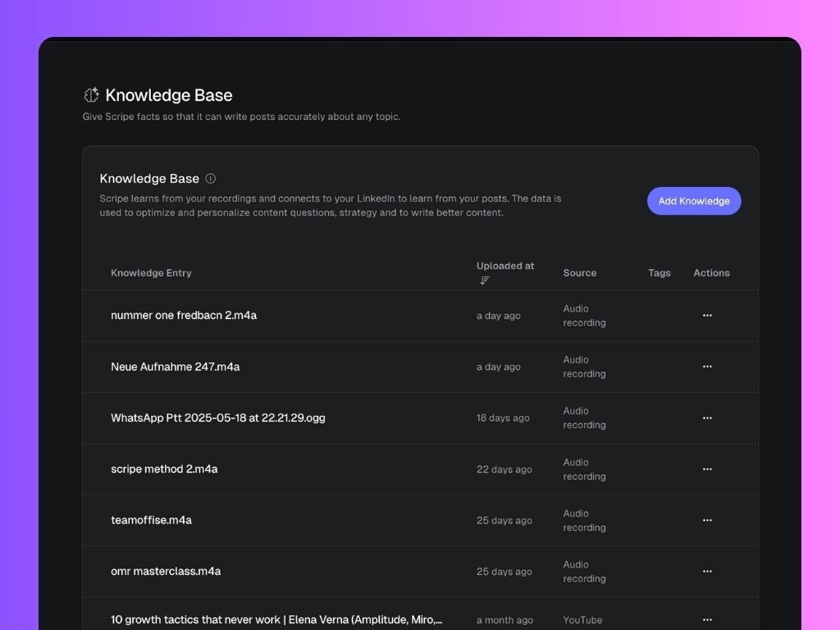840x630 pixels.
Task: Click the YouTube source label
Action: tap(582, 620)
